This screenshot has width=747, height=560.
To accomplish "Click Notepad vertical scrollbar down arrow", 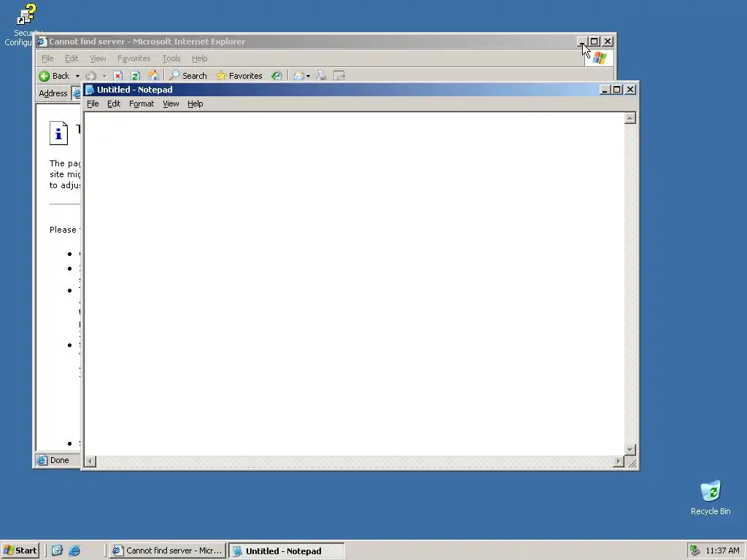I will click(630, 449).
